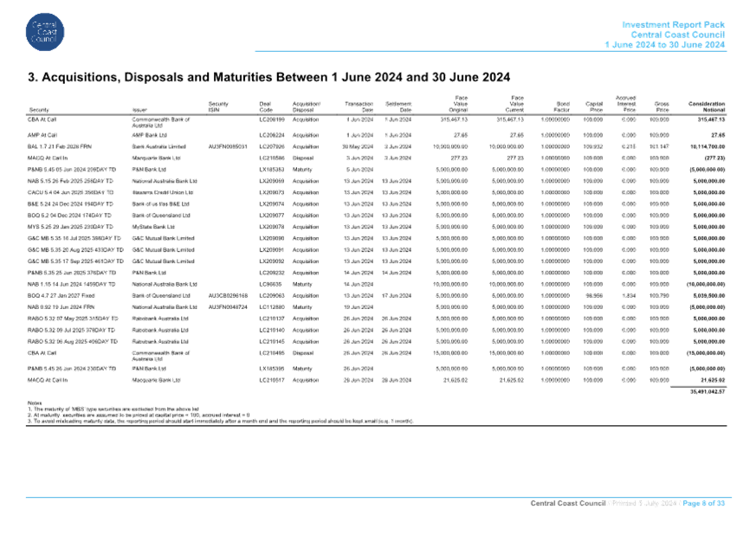Viewport: 756px width, 535px height.
Task: Select ISIN 'AU3FN0048724'
Action: (228, 307)
